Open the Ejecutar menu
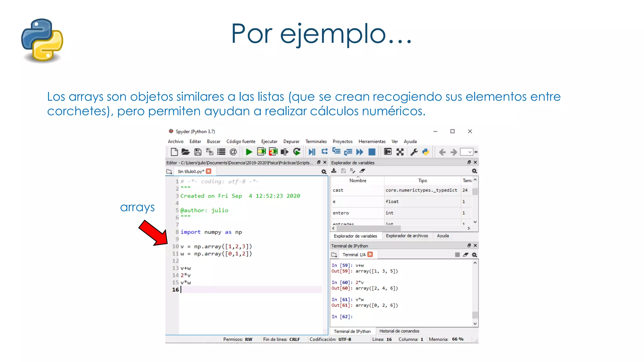The width and height of the screenshot is (644, 362). pyautogui.click(x=269, y=141)
